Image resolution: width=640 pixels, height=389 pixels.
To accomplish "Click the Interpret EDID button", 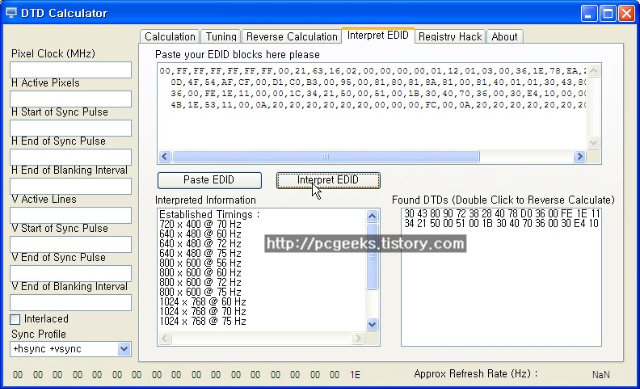I will click(x=328, y=180).
